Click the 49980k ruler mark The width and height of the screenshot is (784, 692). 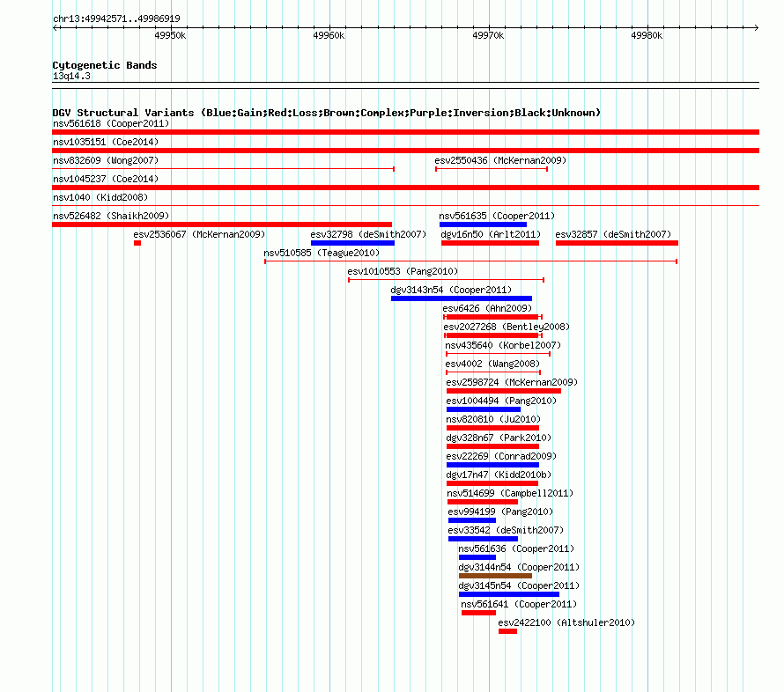pos(647,35)
